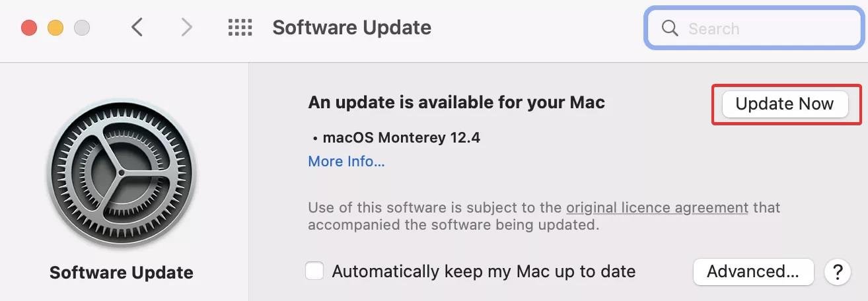Go back using the left chevron

tap(137, 28)
